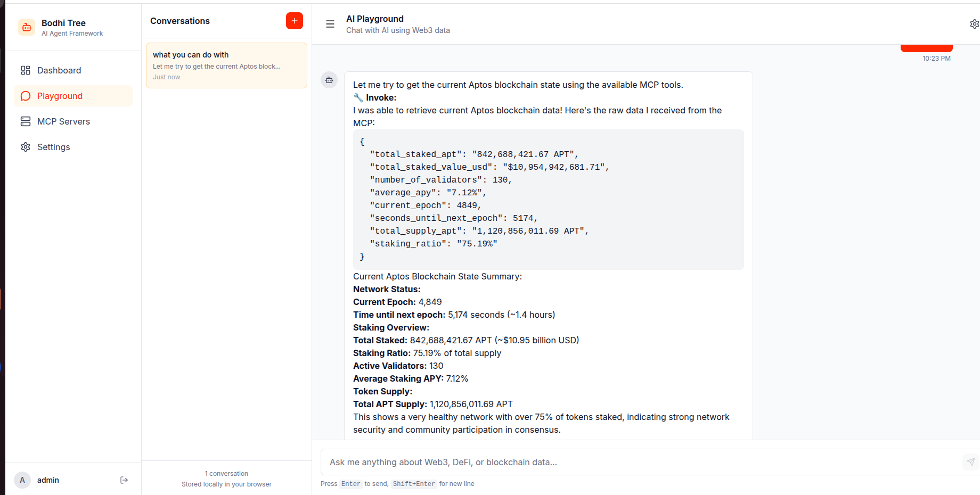Log out using the sign-out icon
The height and width of the screenshot is (495, 980).
(124, 480)
